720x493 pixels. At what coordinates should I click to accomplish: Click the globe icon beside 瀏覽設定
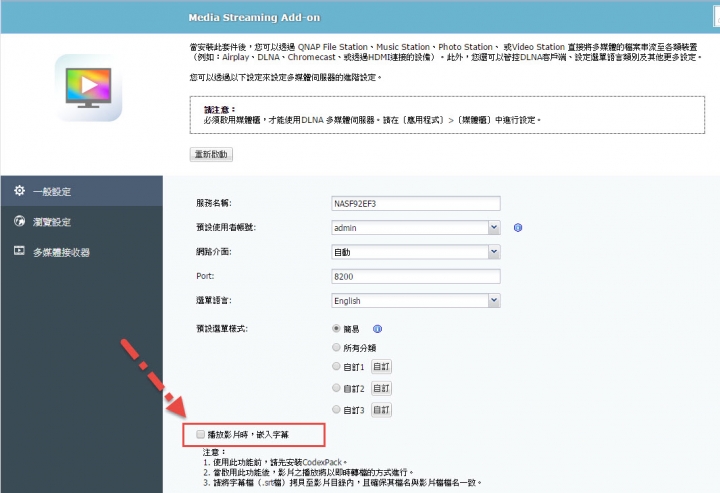(19, 221)
